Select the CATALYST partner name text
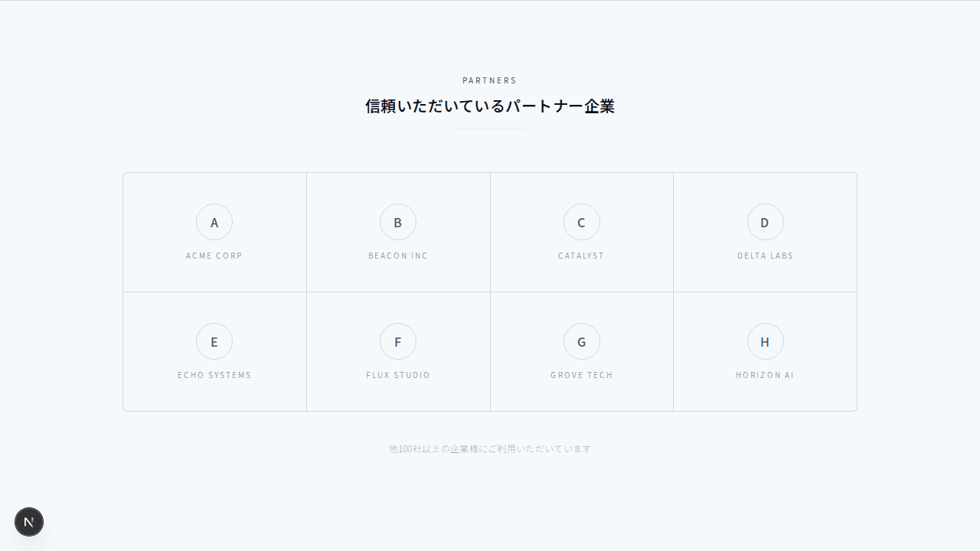 click(x=582, y=256)
